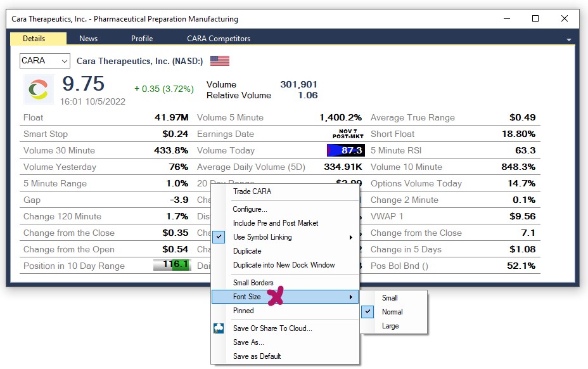Viewport: 588px width, 369px height.
Task: Maximize the Cara Therapeutics window
Action: coord(535,19)
